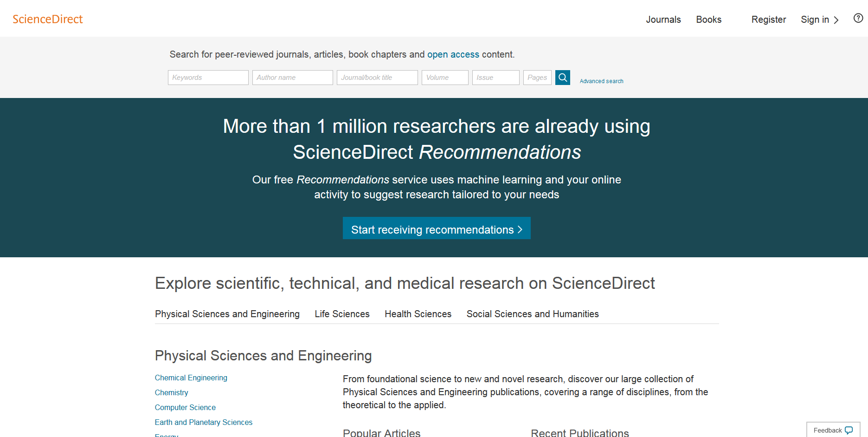Viewport: 868px width, 437px height.
Task: Open the Computer Science link
Action: point(185,408)
